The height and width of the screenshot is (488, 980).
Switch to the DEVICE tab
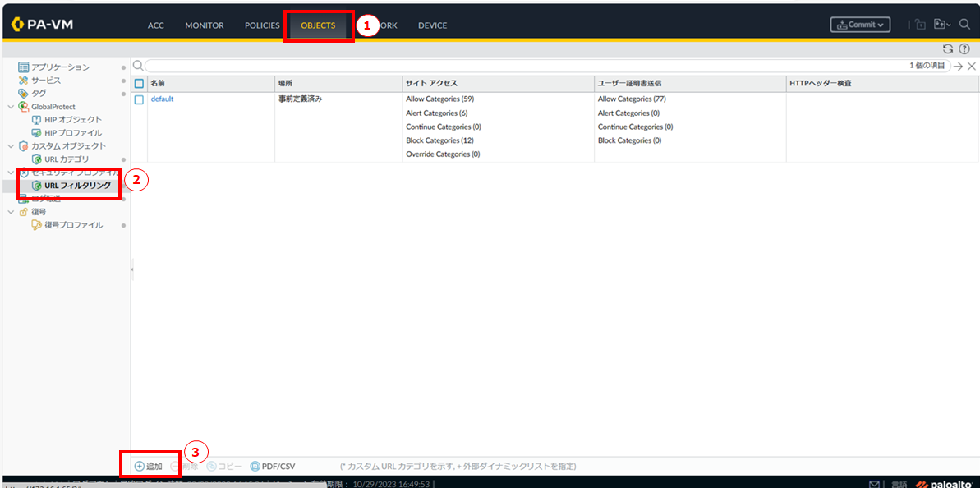click(433, 25)
